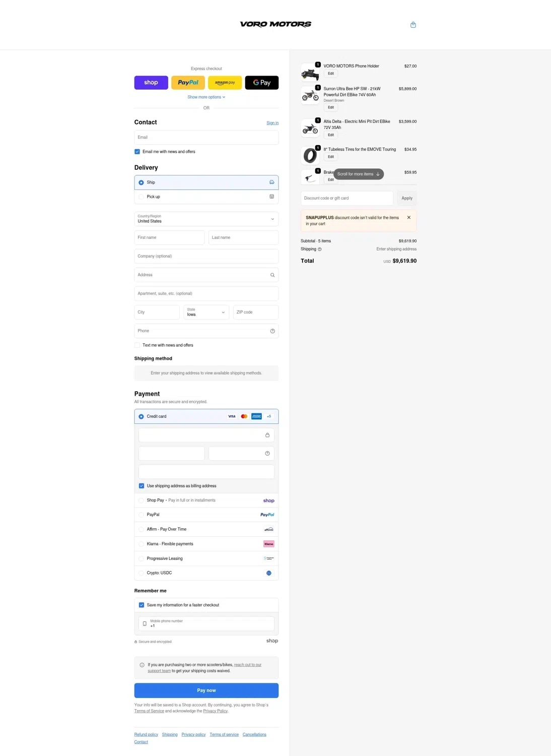551x756 pixels.
Task: Click the VORO MOTORS logo
Action: [275, 24]
